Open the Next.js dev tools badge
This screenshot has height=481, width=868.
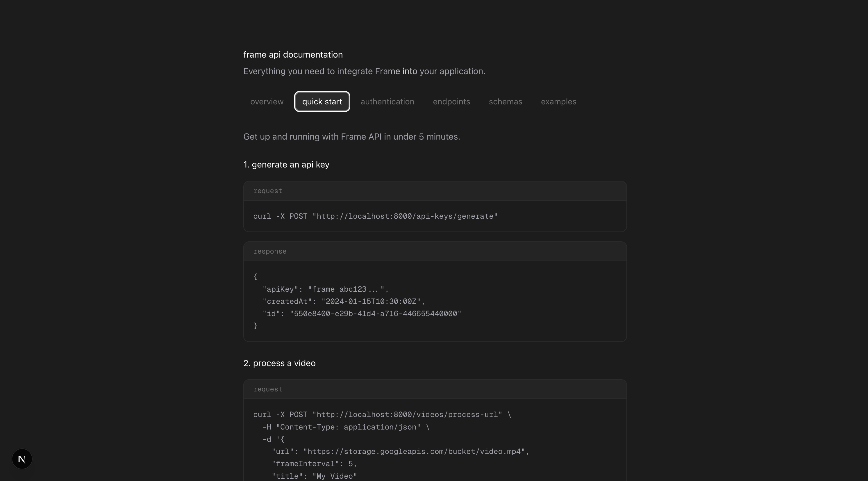coord(22,459)
